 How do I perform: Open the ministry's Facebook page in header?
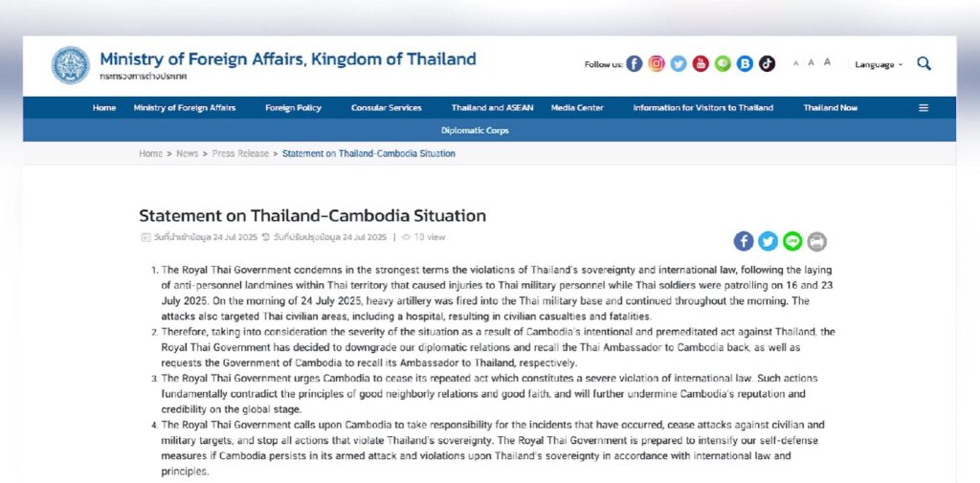click(x=635, y=64)
